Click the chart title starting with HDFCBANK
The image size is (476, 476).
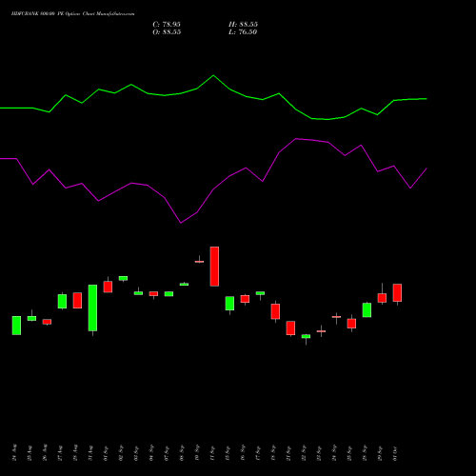pyautogui.click(x=72, y=14)
